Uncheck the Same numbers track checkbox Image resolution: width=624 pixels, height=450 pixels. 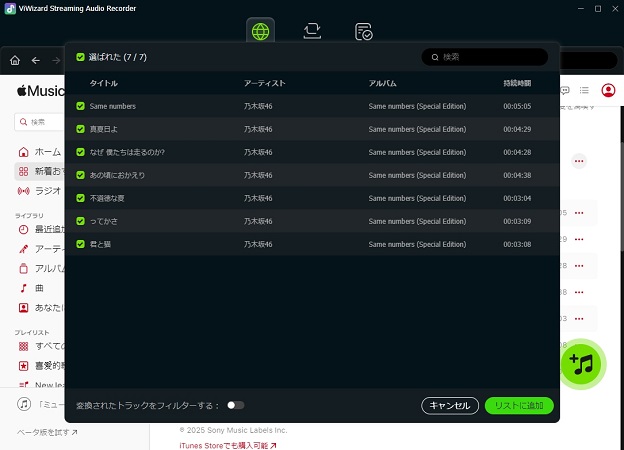pyautogui.click(x=80, y=106)
